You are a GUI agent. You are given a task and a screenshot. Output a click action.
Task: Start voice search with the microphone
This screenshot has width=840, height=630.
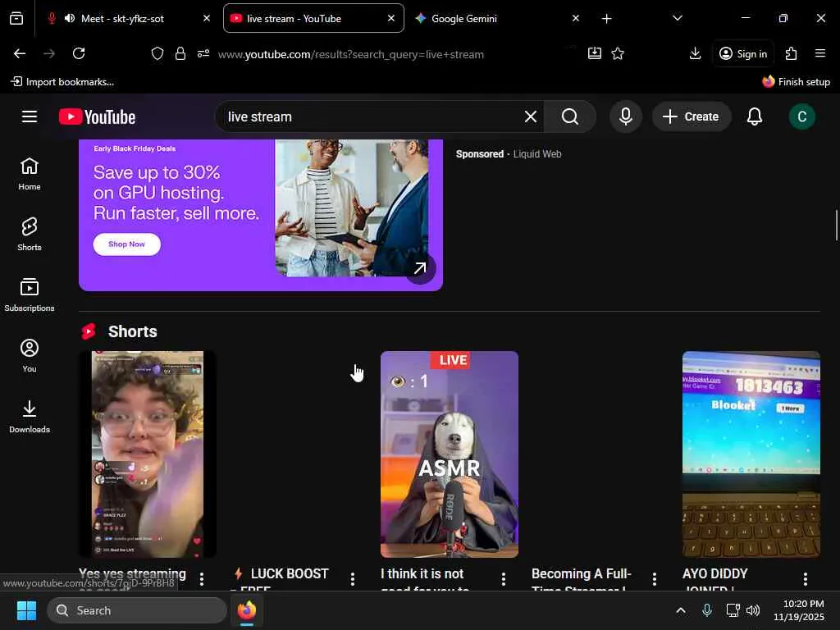pyautogui.click(x=625, y=116)
